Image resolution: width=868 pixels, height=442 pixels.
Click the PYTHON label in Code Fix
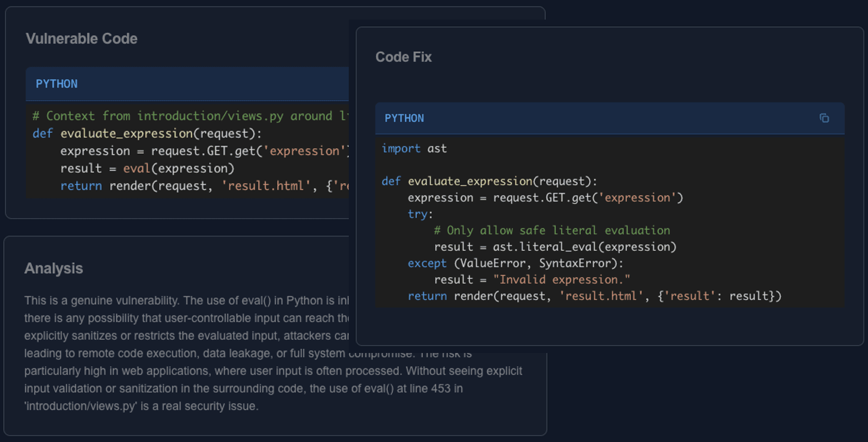pos(404,118)
